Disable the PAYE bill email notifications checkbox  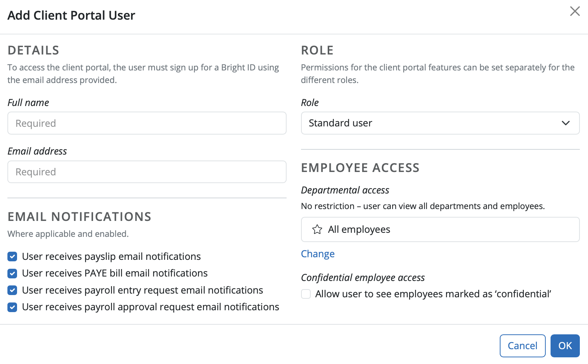tap(12, 274)
